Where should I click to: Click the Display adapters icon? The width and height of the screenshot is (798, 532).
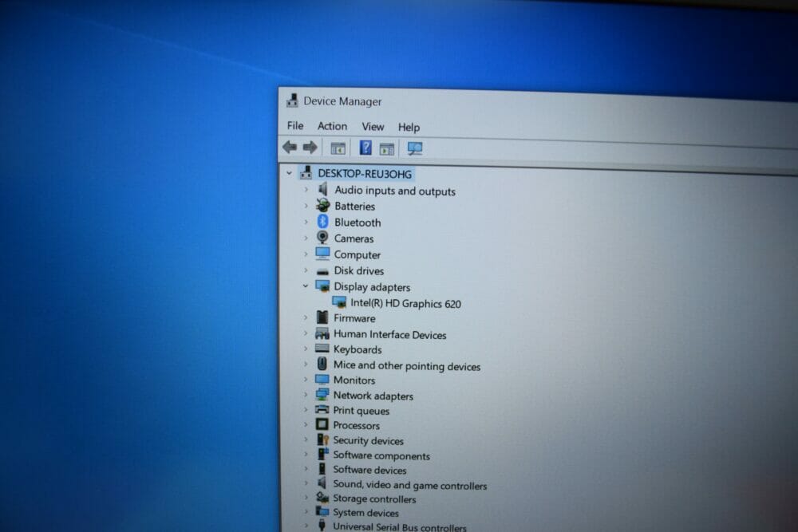(x=322, y=286)
